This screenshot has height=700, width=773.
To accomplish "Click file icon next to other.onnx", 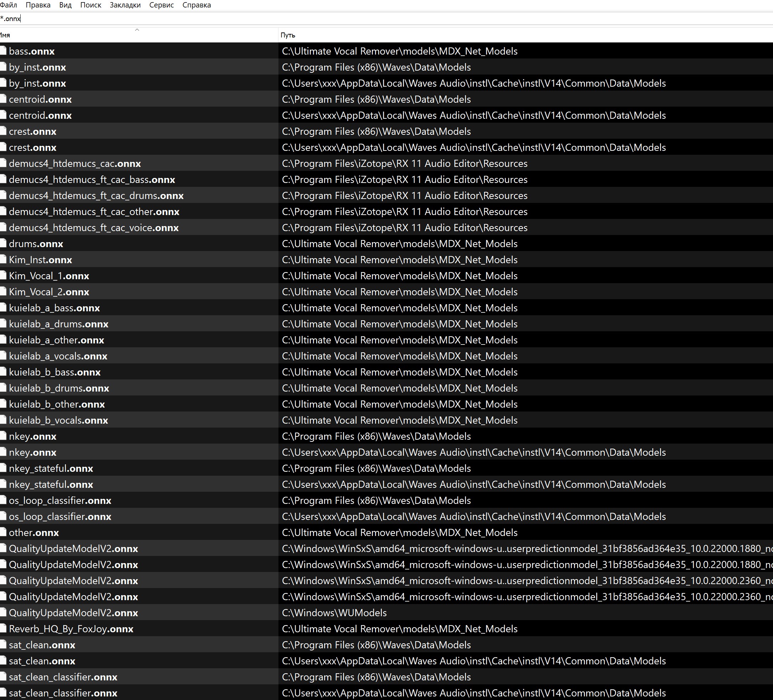I will pos(3,532).
